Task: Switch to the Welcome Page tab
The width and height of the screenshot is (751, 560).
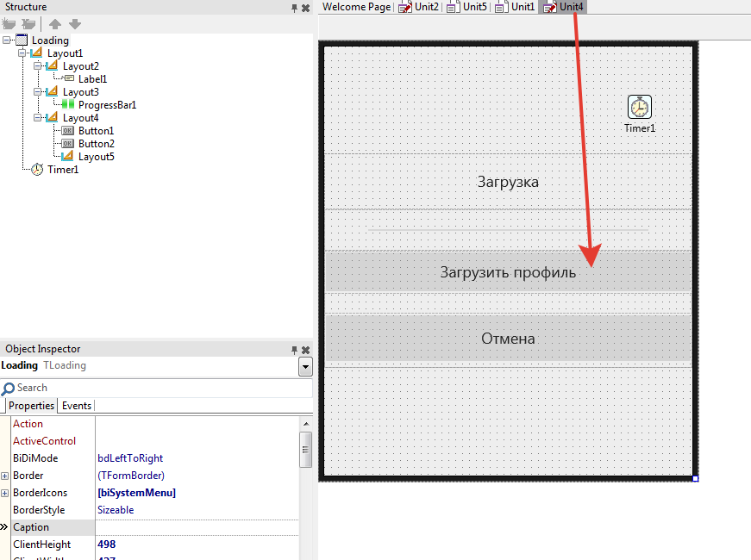Action: pos(356,7)
